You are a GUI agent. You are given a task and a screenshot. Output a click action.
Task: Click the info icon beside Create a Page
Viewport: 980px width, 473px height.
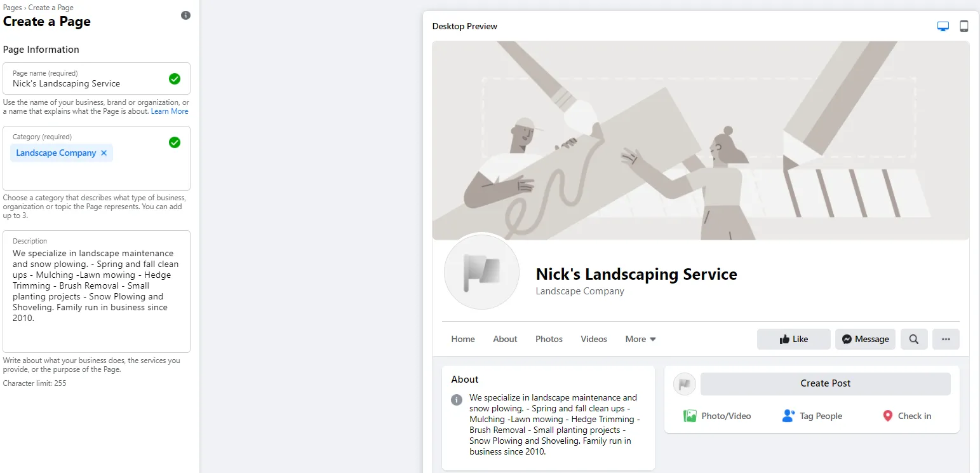pyautogui.click(x=185, y=15)
